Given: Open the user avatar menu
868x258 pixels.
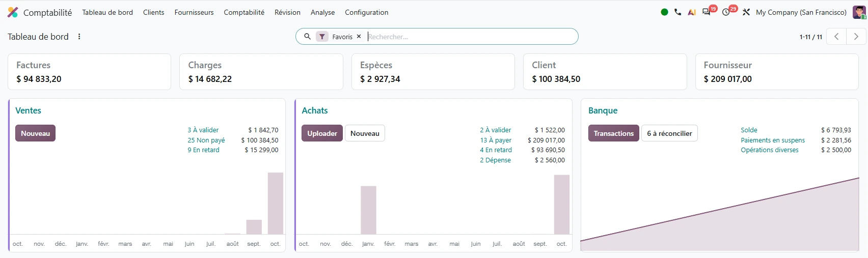Looking at the screenshot, I should pos(859,12).
